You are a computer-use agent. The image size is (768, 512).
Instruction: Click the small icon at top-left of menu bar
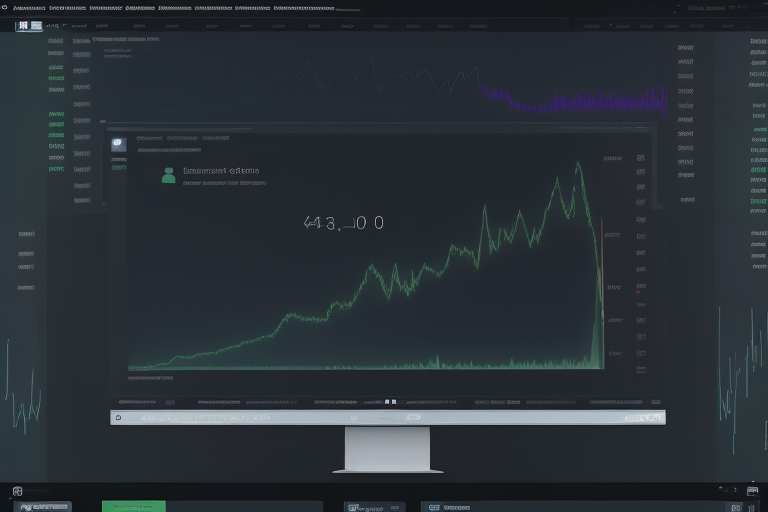pyautogui.click(x=4, y=7)
